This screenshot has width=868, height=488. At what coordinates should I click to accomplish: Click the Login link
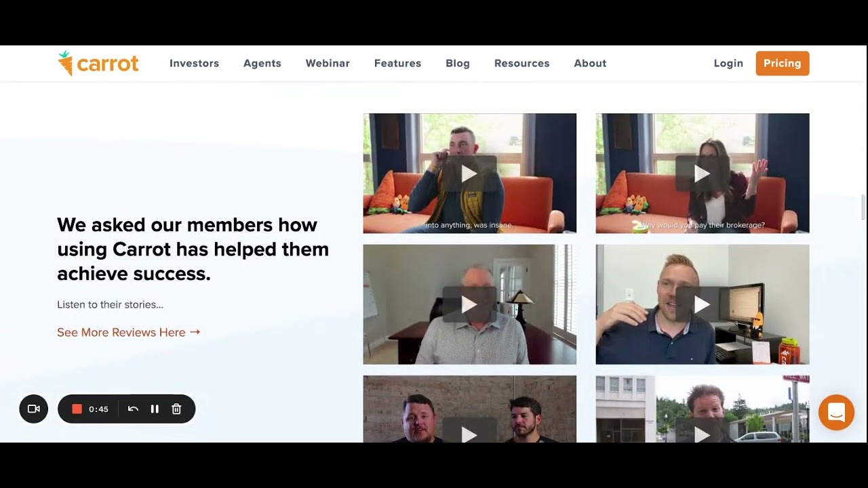(x=728, y=63)
